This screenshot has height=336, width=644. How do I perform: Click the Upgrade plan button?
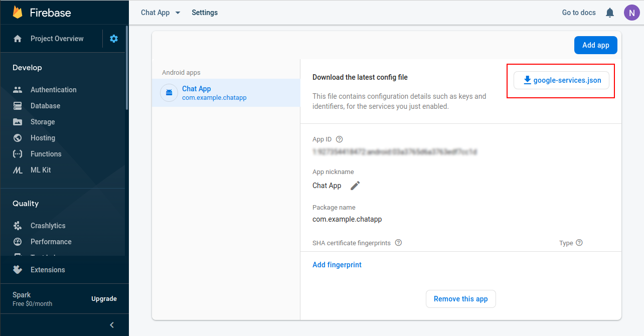[x=104, y=299]
